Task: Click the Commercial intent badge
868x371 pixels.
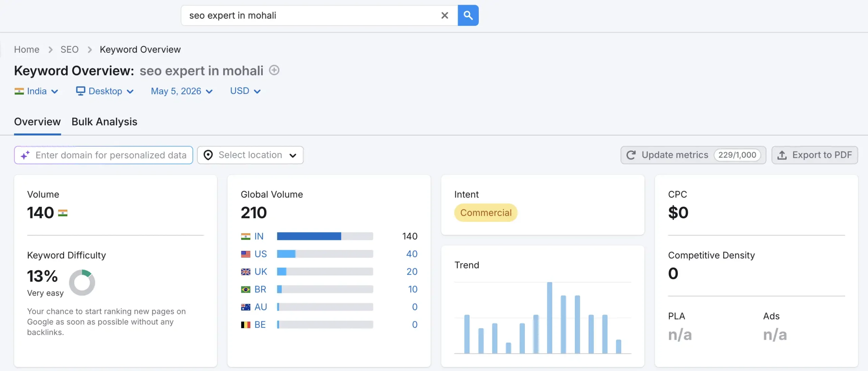Action: (x=486, y=213)
